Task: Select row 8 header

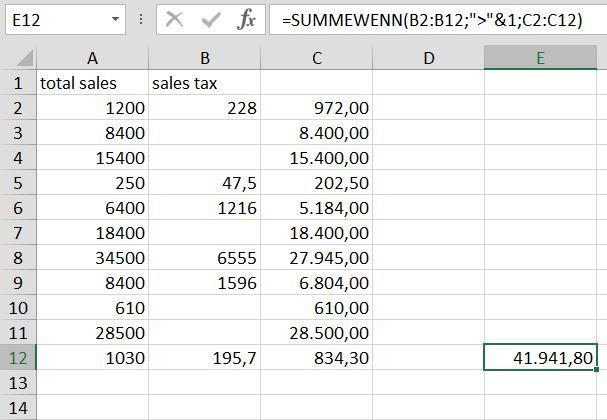Action: click(18, 258)
